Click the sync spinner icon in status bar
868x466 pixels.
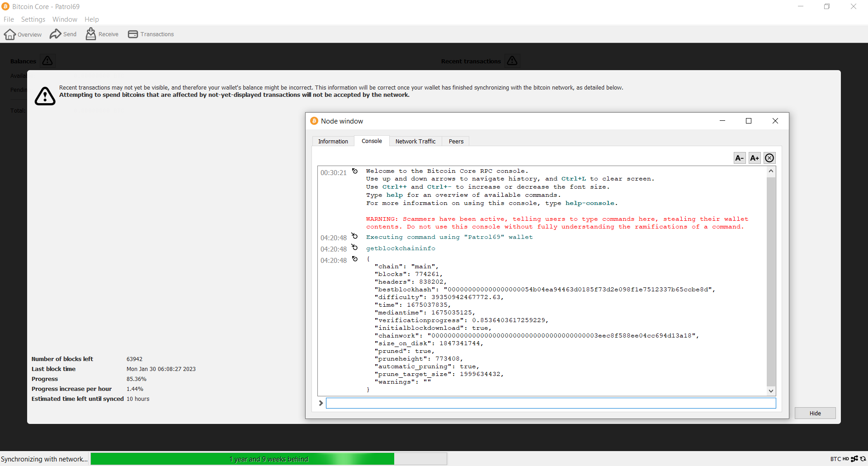(x=863, y=459)
